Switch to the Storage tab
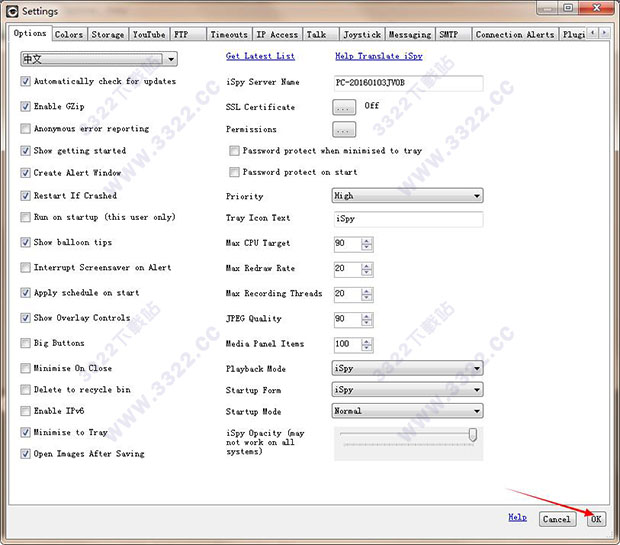 108,34
